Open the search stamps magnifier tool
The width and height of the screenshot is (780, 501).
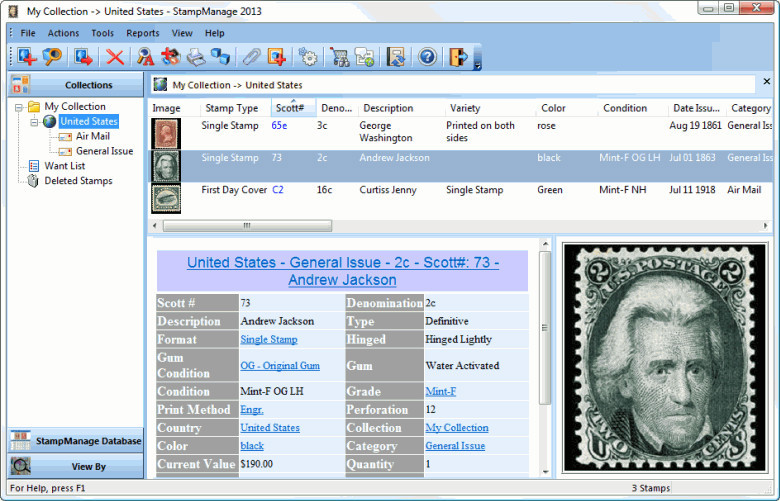tap(52, 57)
